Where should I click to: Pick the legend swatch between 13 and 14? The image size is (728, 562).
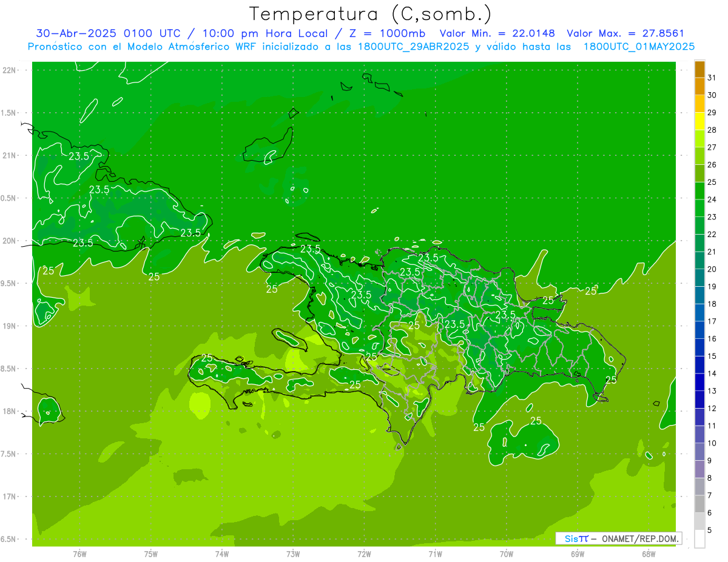pos(700,382)
